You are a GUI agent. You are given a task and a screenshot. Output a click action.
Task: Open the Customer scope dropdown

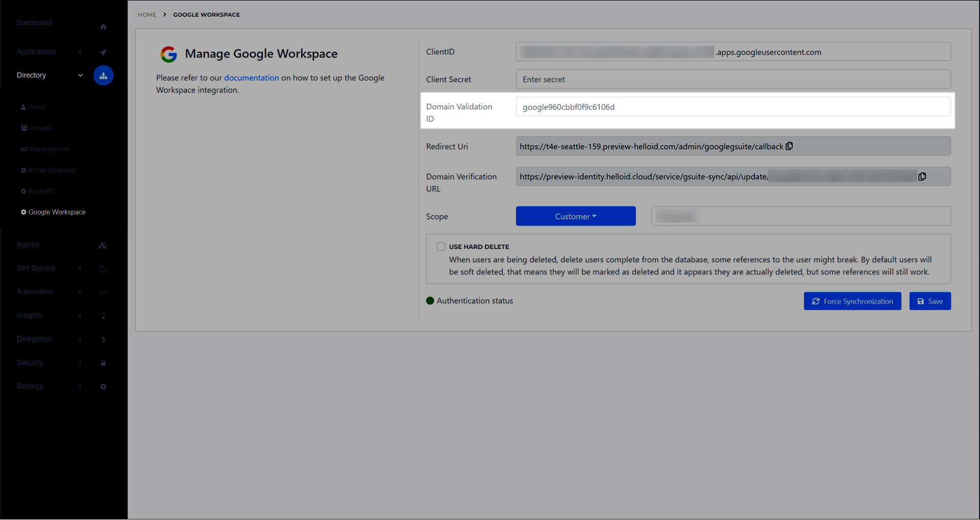click(x=576, y=216)
